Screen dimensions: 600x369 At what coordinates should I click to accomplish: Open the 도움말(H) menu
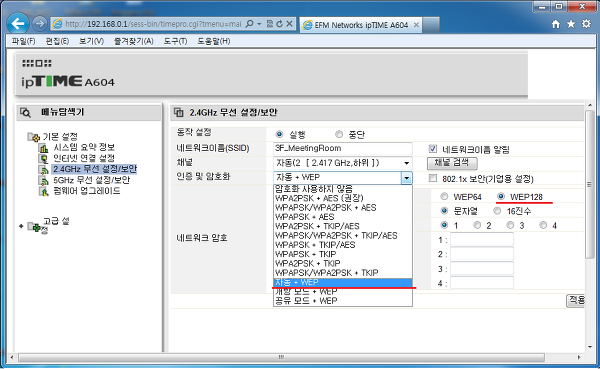[x=214, y=41]
